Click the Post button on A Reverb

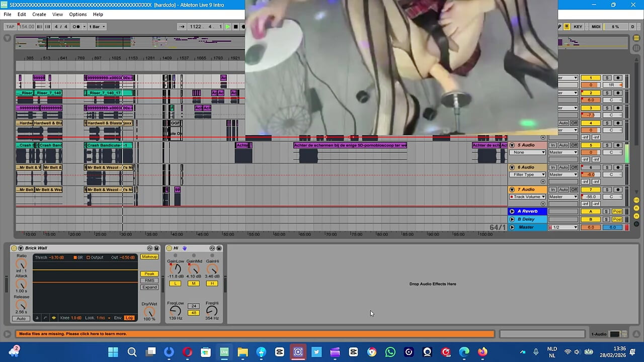pos(617,212)
